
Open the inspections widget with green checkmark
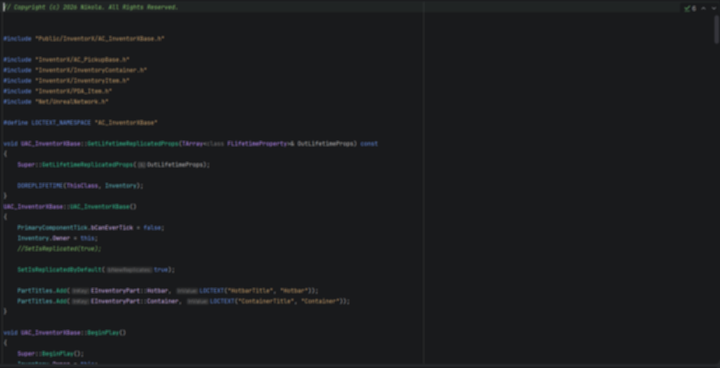coord(690,8)
